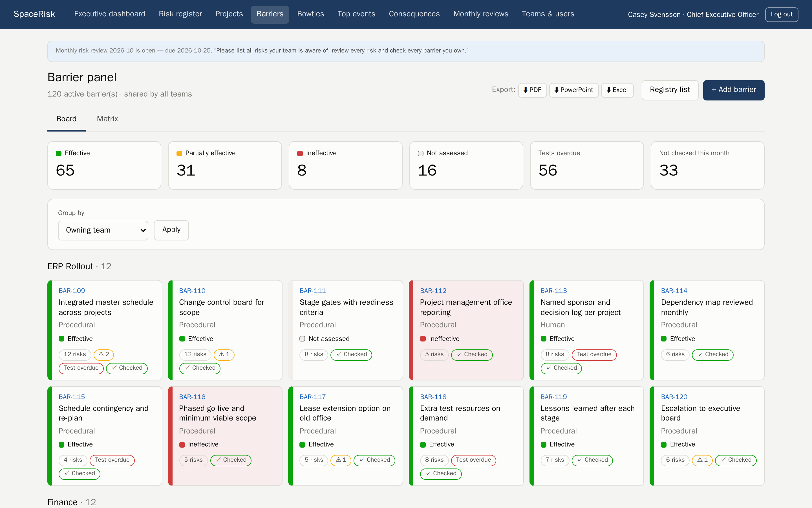Click Checked badge on BAR-114
The height and width of the screenshot is (508, 812).
tap(713, 354)
